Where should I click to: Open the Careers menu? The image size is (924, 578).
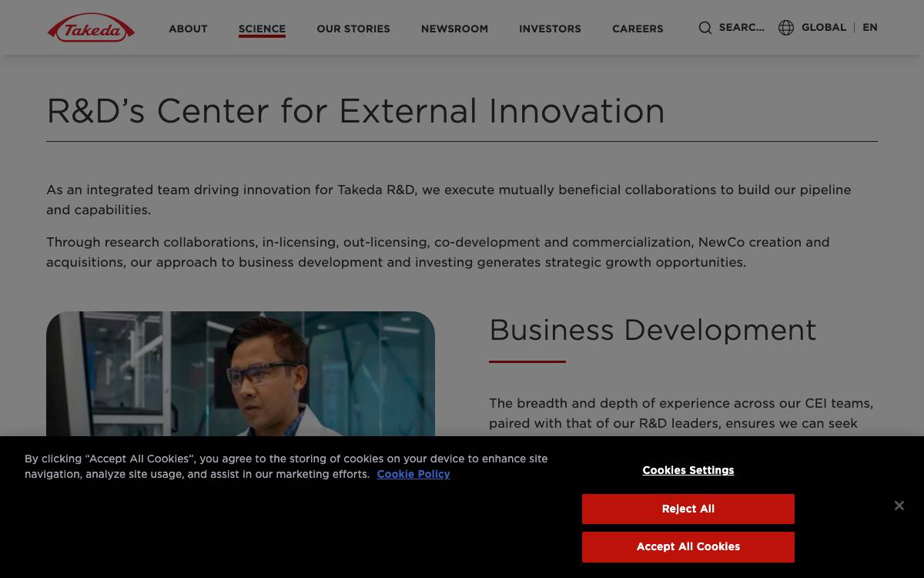(638, 29)
